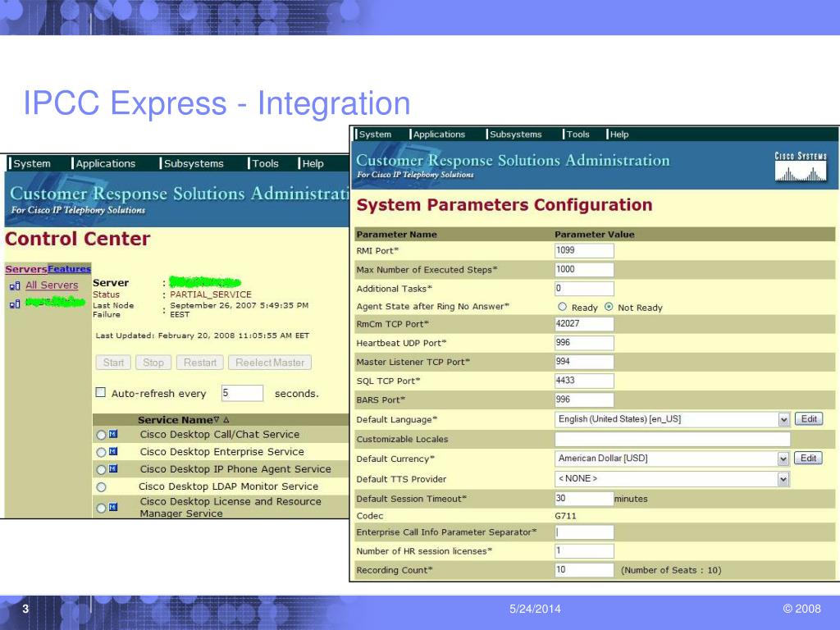Click the Auto-refresh seconds input field
The height and width of the screenshot is (630, 840).
[x=242, y=393]
